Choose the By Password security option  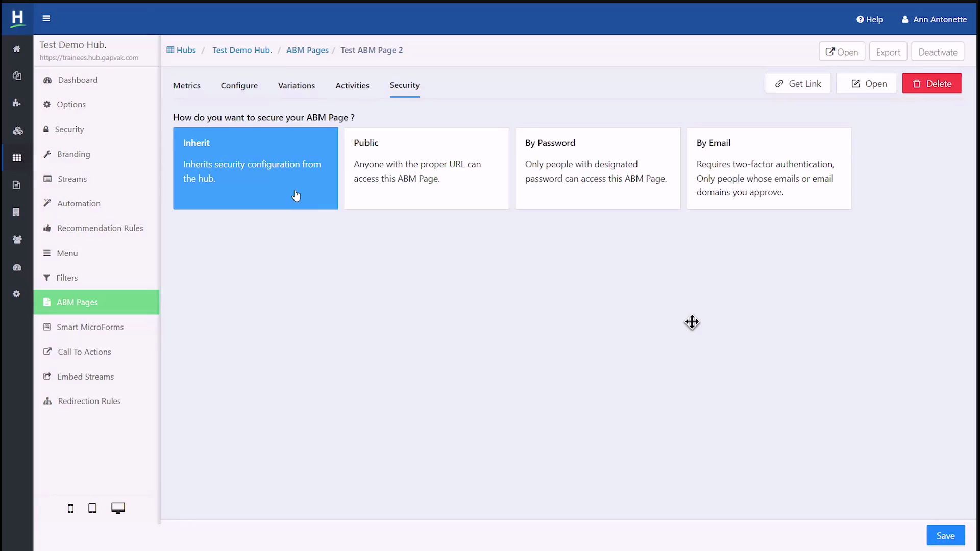click(x=598, y=168)
